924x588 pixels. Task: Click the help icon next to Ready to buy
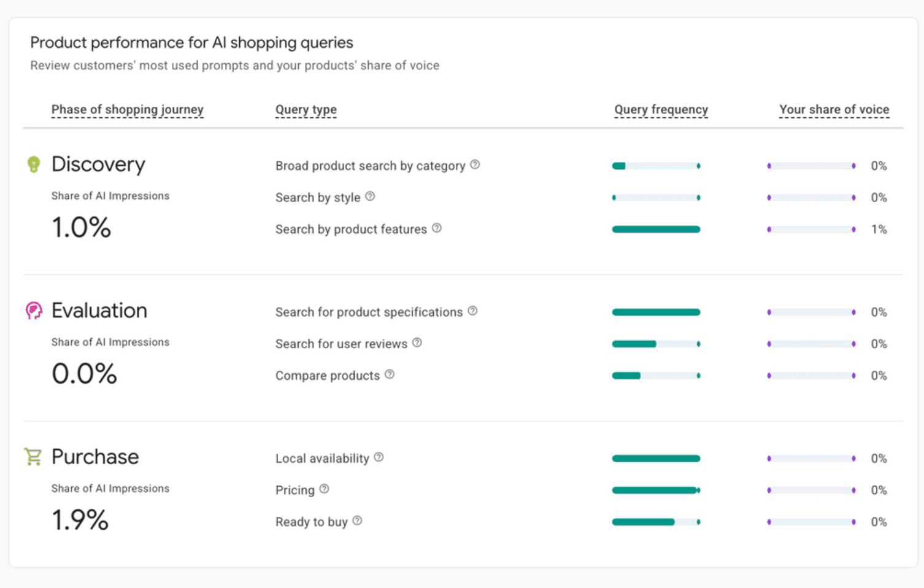point(357,521)
